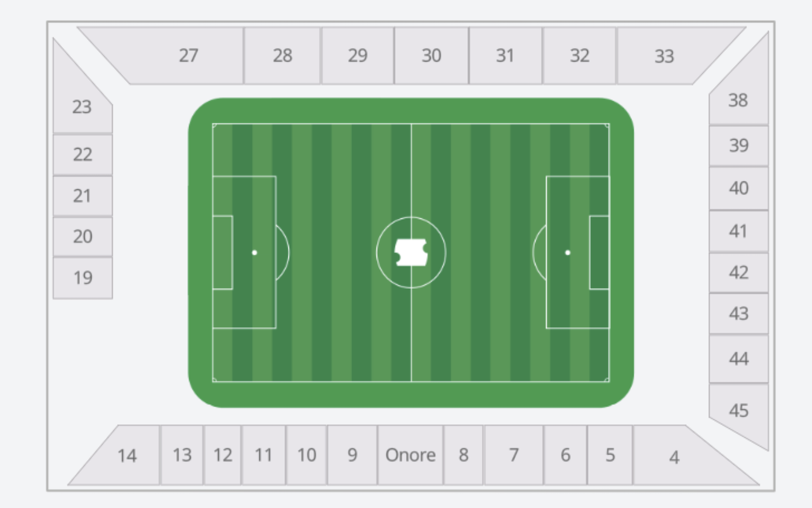Choose the Onore section
The width and height of the screenshot is (812, 508).
point(410,455)
